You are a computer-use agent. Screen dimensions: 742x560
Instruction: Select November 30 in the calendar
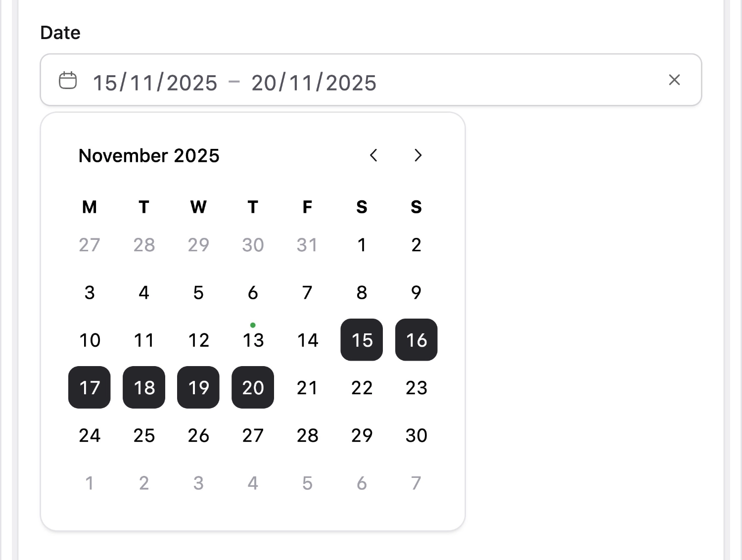click(416, 435)
